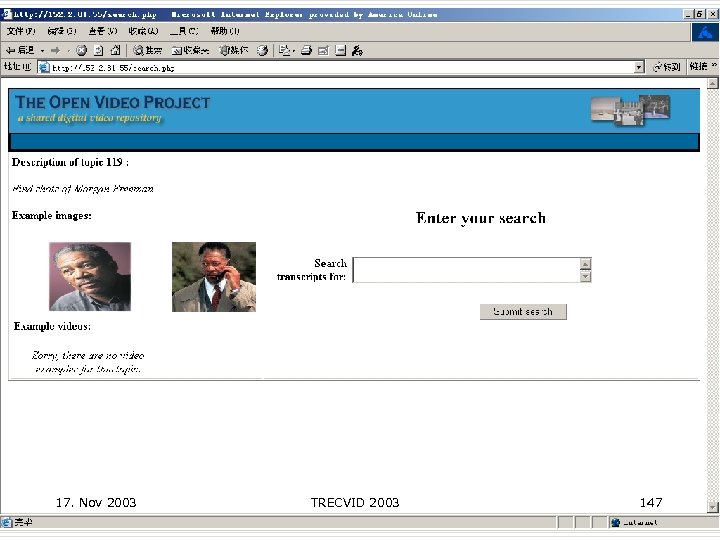Click the Messenger toolbar icon
Image resolution: width=720 pixels, height=540 pixels.
pos(357,51)
